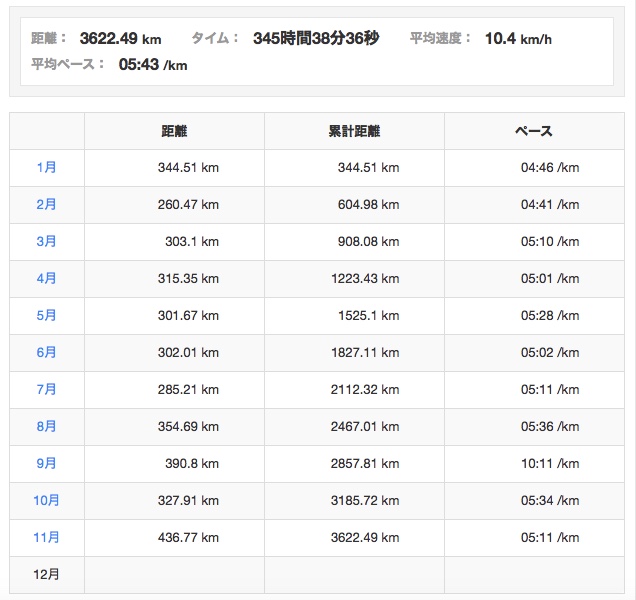Click the 距離 column header

(x=174, y=131)
